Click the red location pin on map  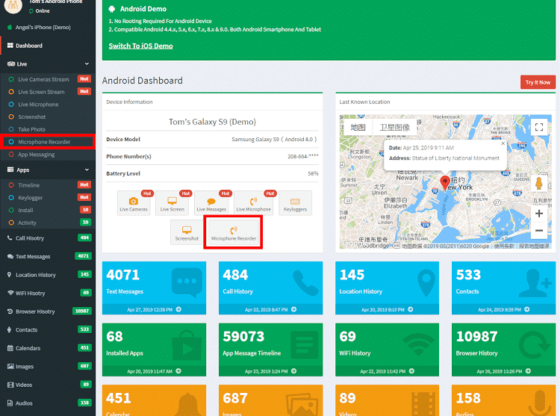(x=445, y=182)
